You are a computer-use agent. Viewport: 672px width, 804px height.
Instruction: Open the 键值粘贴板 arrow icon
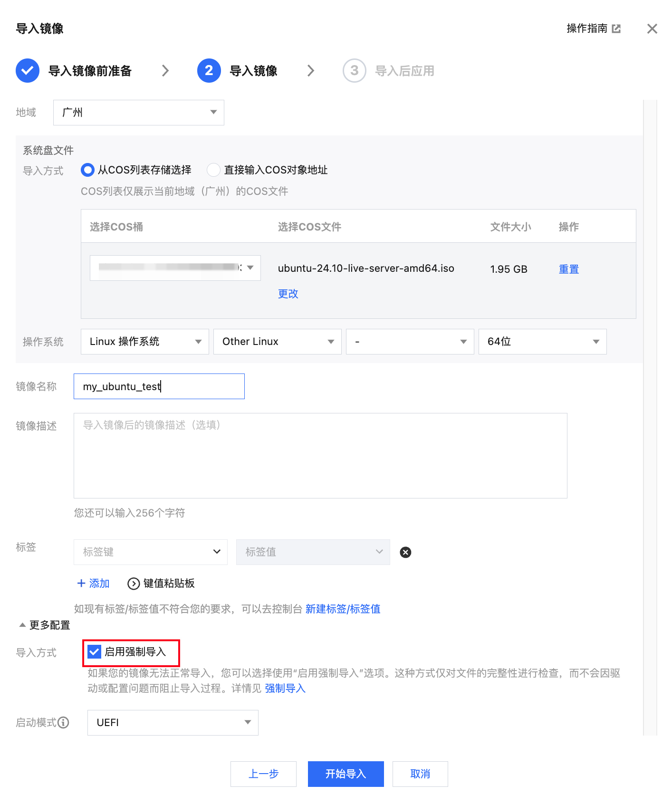pos(134,584)
